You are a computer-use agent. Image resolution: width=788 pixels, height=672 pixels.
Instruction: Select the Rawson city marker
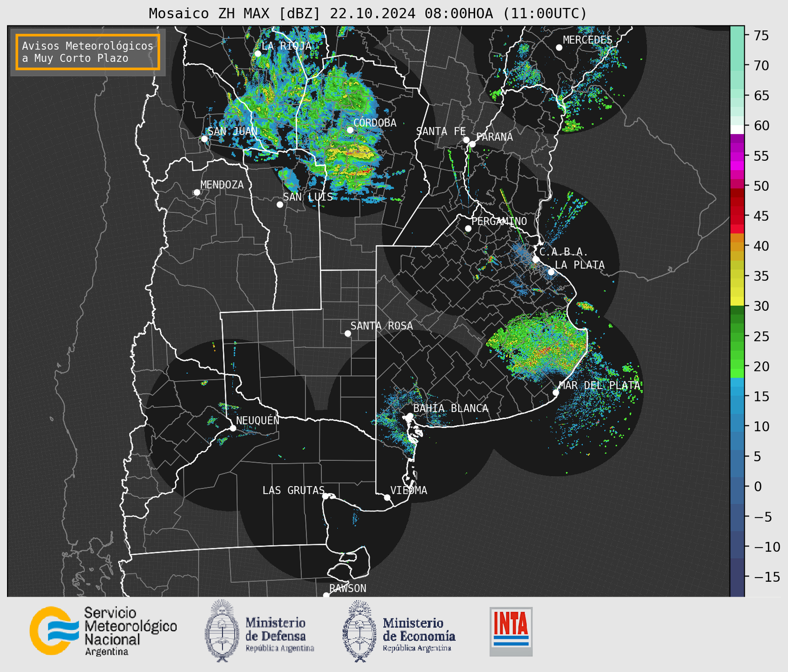coord(326,595)
